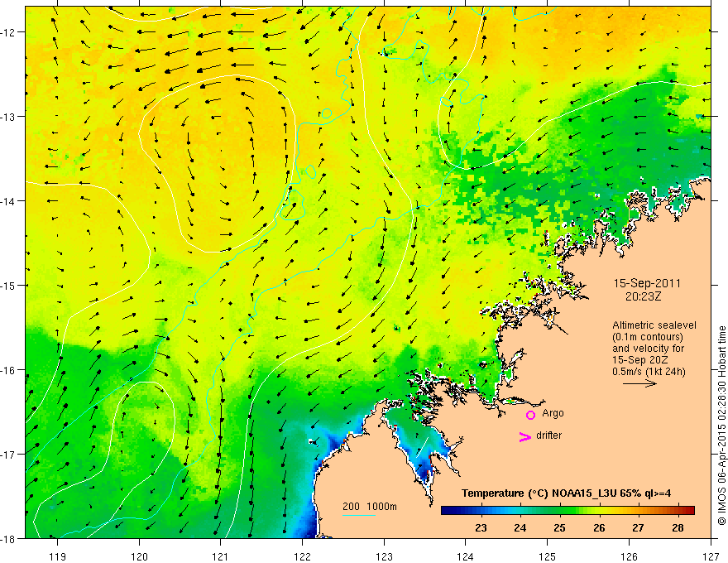Click the '0.5m/s (1kt 24h)' caption text
728x563 pixels.
coord(649,372)
